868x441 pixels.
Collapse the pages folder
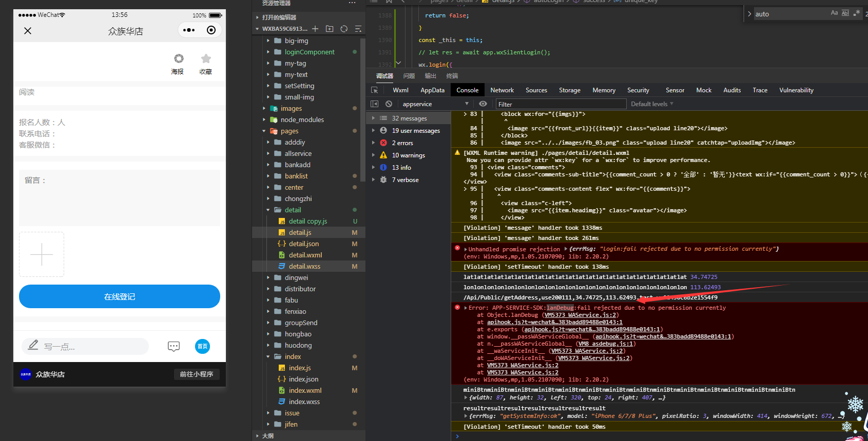click(x=290, y=131)
